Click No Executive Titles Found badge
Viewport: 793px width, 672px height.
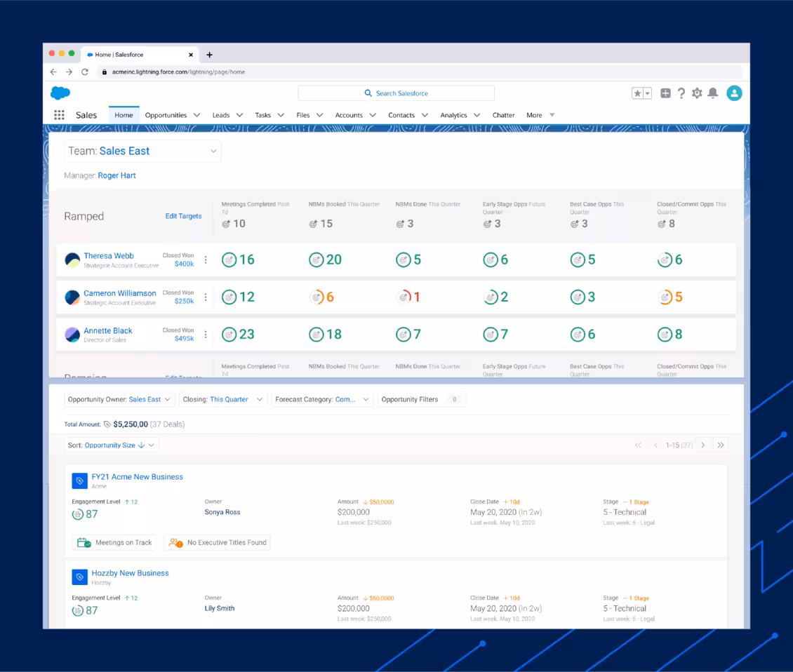[218, 542]
